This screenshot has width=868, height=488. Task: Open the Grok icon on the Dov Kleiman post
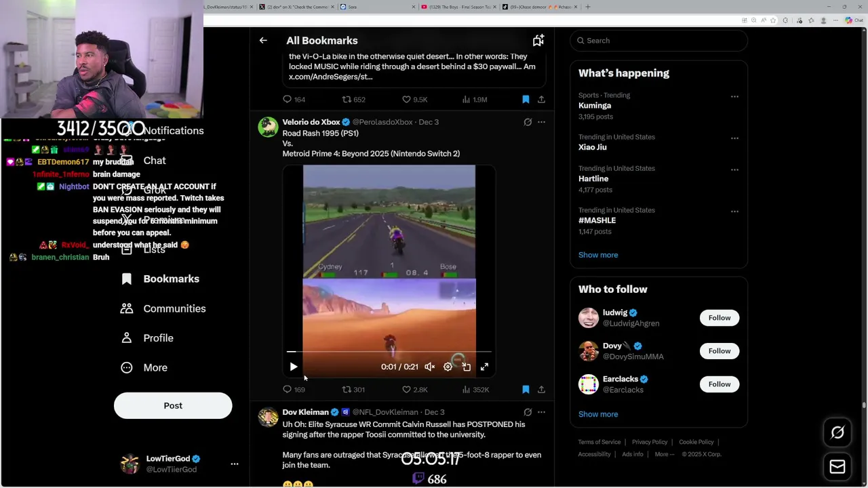coord(528,412)
